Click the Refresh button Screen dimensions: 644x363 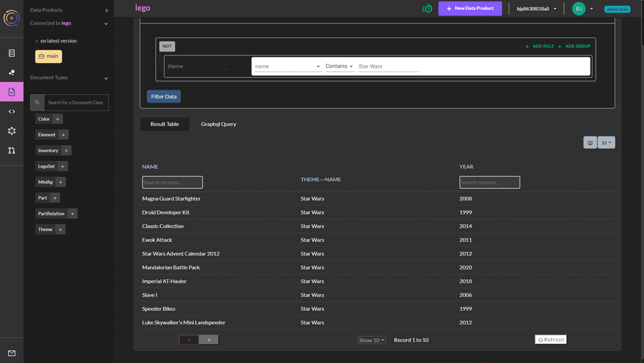click(x=551, y=340)
